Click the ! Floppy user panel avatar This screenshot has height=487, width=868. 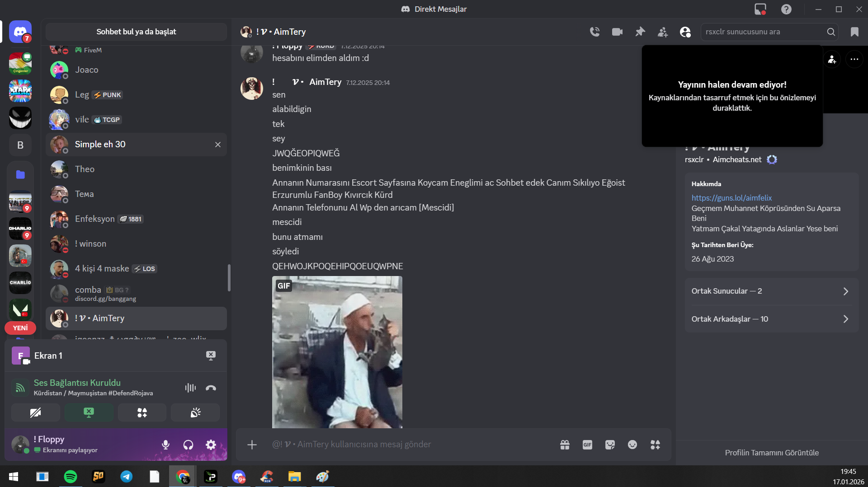point(20,445)
